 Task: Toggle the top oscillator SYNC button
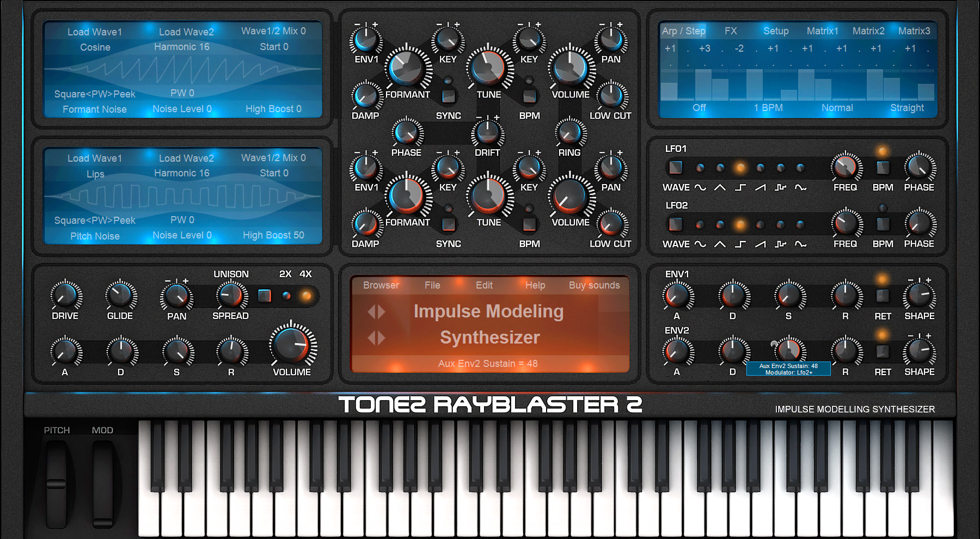pyautogui.click(x=448, y=96)
